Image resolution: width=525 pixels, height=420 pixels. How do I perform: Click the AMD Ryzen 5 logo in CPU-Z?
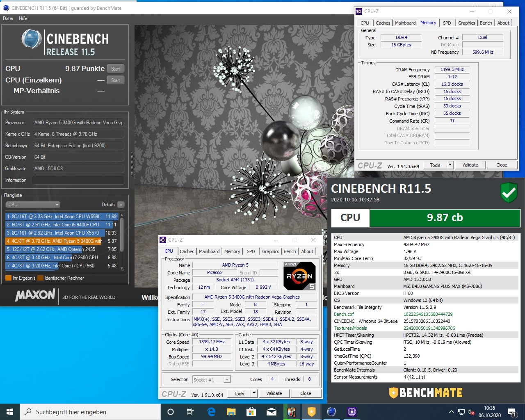point(299,276)
